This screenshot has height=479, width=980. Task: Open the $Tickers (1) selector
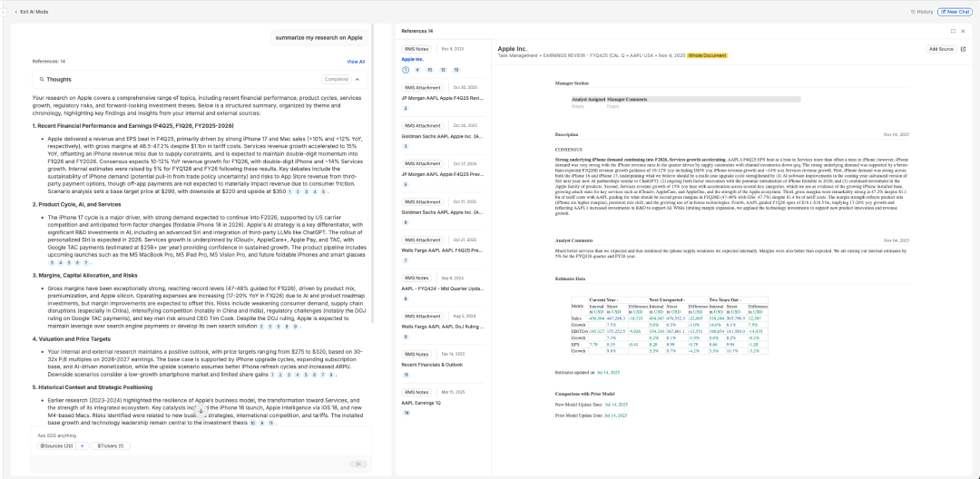click(x=111, y=446)
